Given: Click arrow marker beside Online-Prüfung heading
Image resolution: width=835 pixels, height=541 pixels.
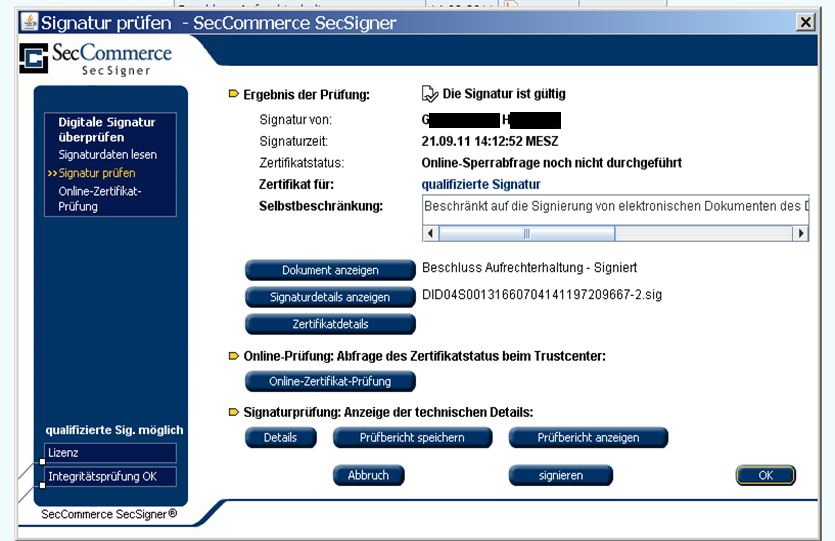Looking at the screenshot, I should (x=234, y=356).
